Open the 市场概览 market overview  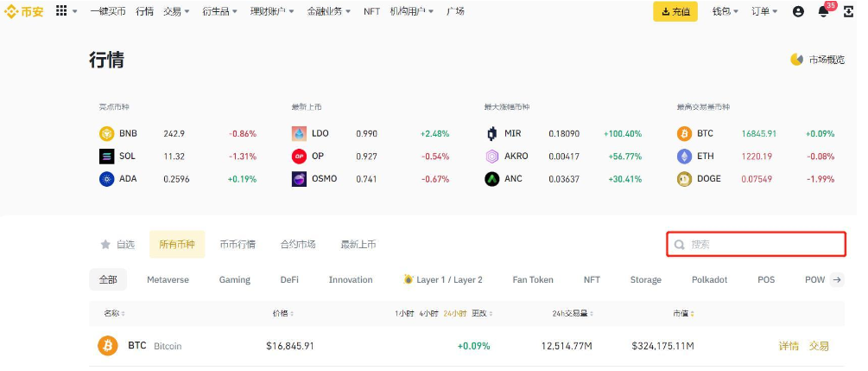(817, 60)
